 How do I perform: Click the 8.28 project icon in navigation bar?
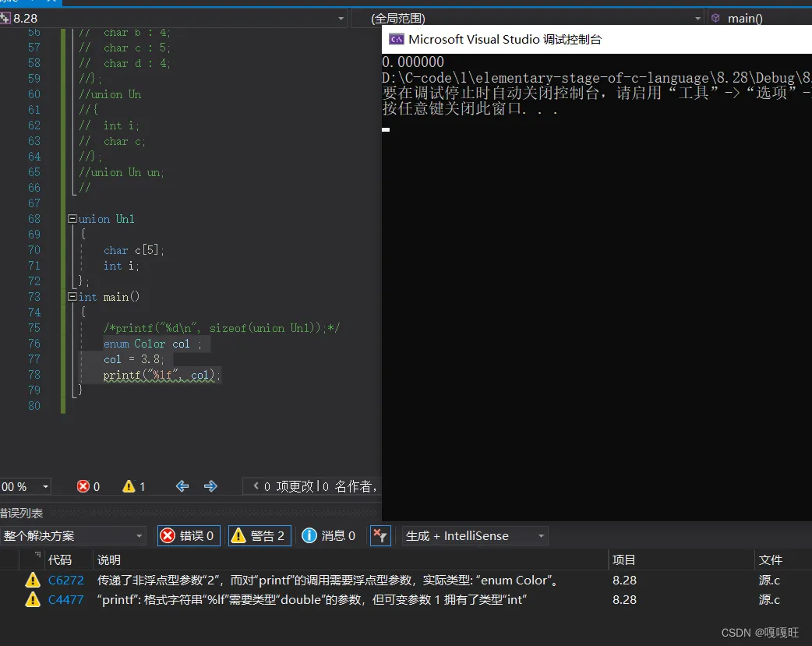[x=5, y=19]
